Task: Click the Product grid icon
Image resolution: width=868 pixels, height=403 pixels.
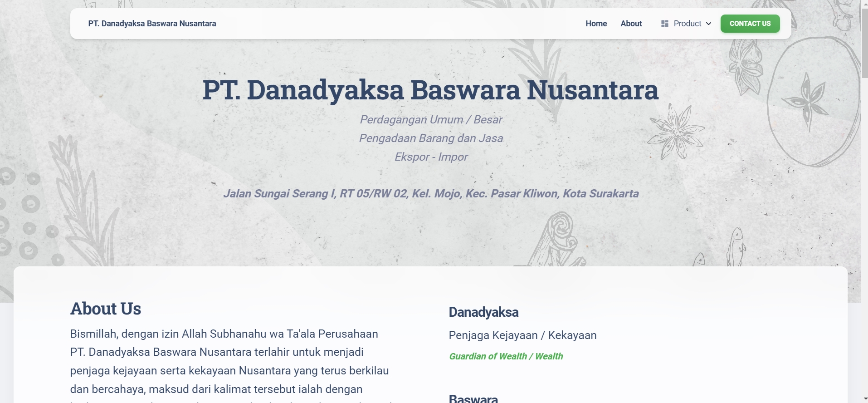Action: point(665,24)
